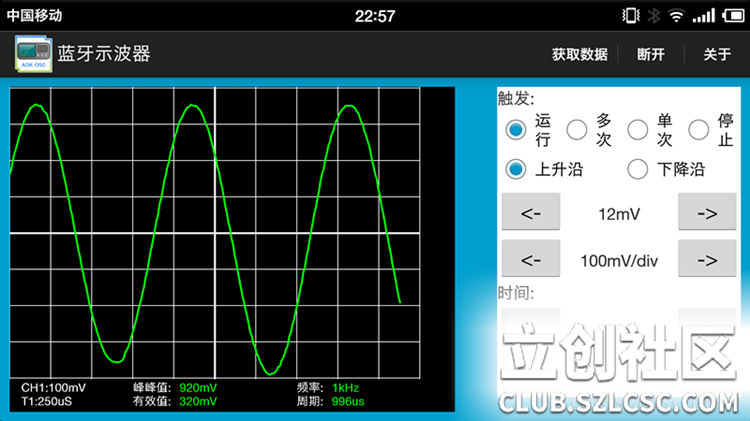The image size is (750, 421).
Task: Tap the 周期 996us period readout
Action: point(330,401)
